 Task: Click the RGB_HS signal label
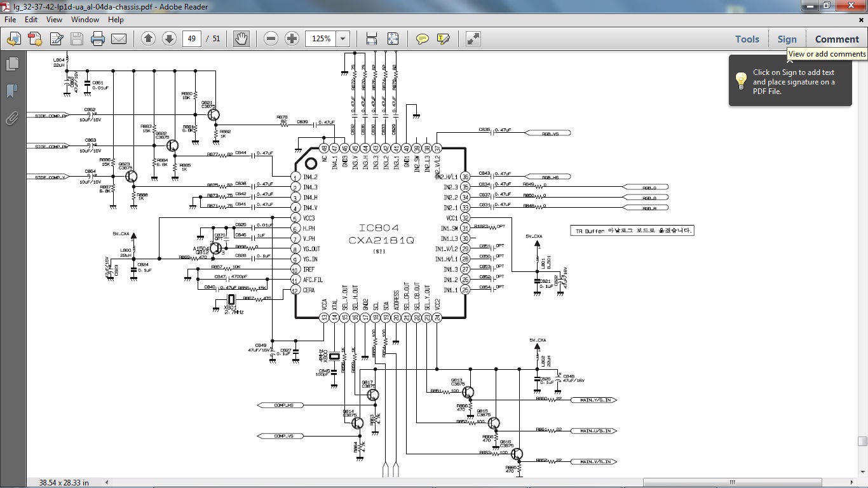[x=547, y=177]
